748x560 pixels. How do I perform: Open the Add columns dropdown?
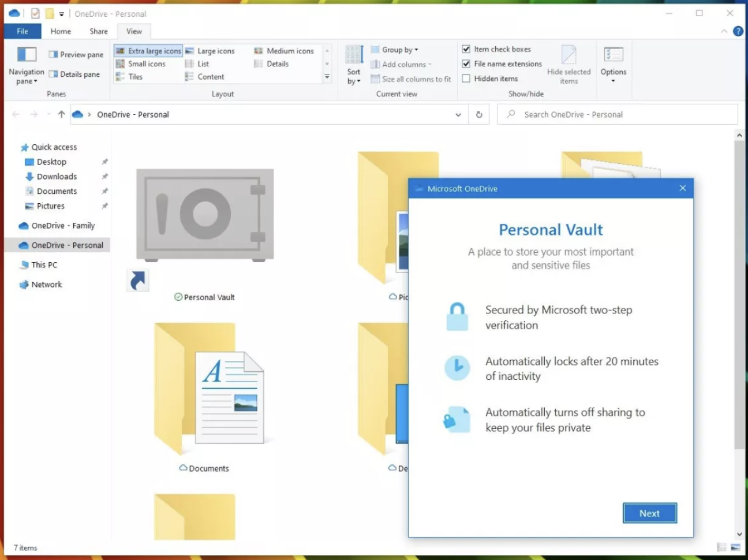(x=401, y=64)
